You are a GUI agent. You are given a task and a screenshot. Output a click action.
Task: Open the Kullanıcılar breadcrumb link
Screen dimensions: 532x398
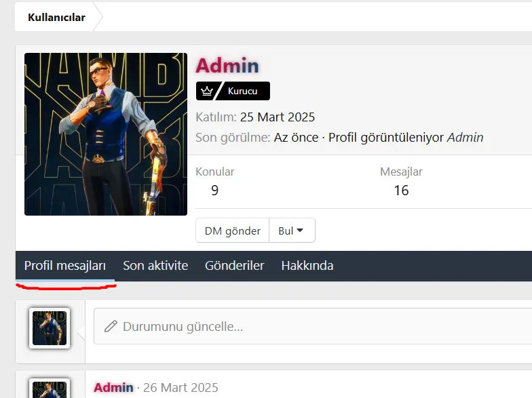pyautogui.click(x=56, y=18)
